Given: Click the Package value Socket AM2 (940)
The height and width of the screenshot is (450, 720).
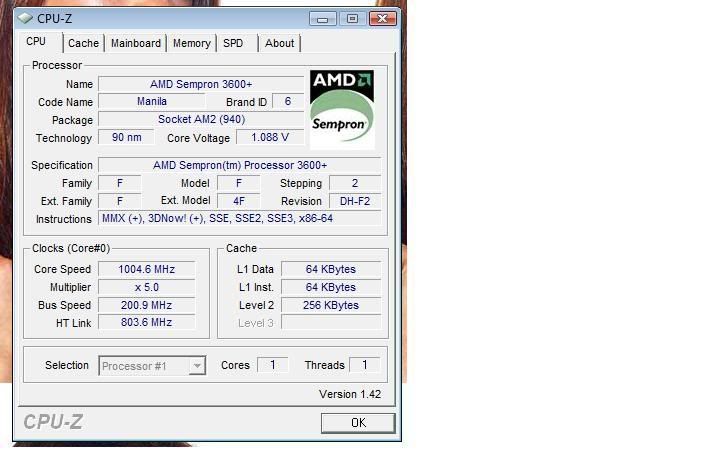Looking at the screenshot, I should tap(201, 119).
